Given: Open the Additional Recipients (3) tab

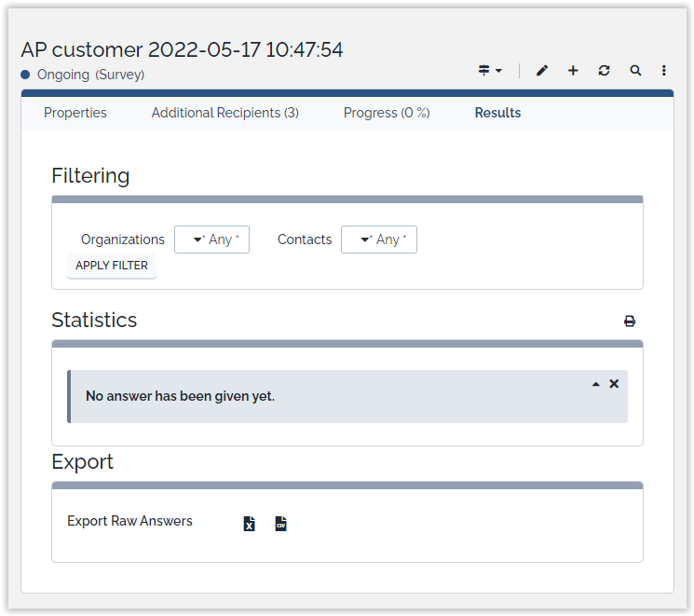Looking at the screenshot, I should (225, 113).
